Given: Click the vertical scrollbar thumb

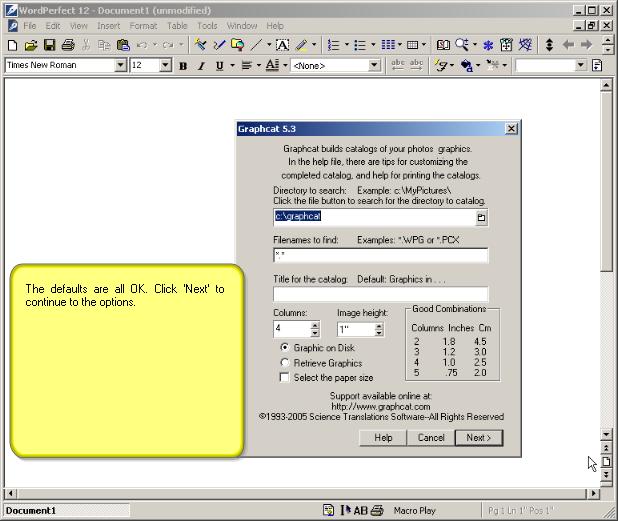Looking at the screenshot, I should coord(606,182).
